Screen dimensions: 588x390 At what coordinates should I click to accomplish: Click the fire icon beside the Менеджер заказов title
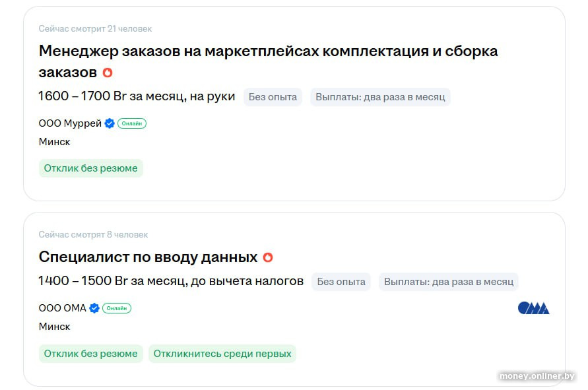108,73
